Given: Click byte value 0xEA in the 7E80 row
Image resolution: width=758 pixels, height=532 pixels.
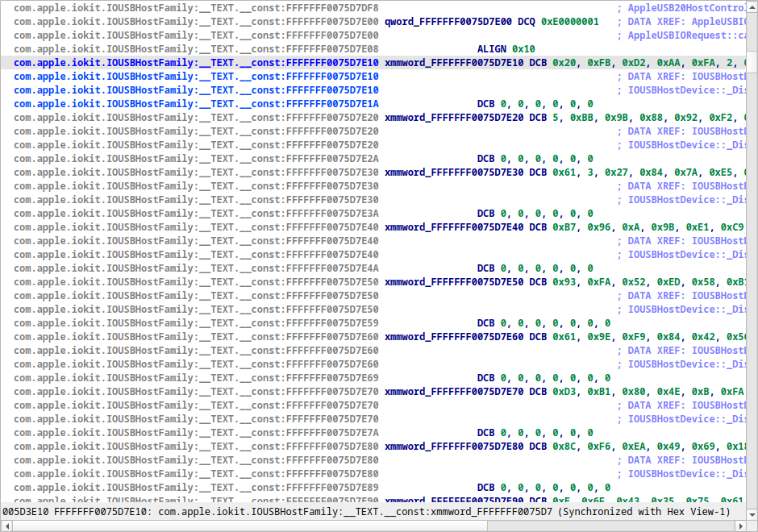Looking at the screenshot, I should point(633,447).
